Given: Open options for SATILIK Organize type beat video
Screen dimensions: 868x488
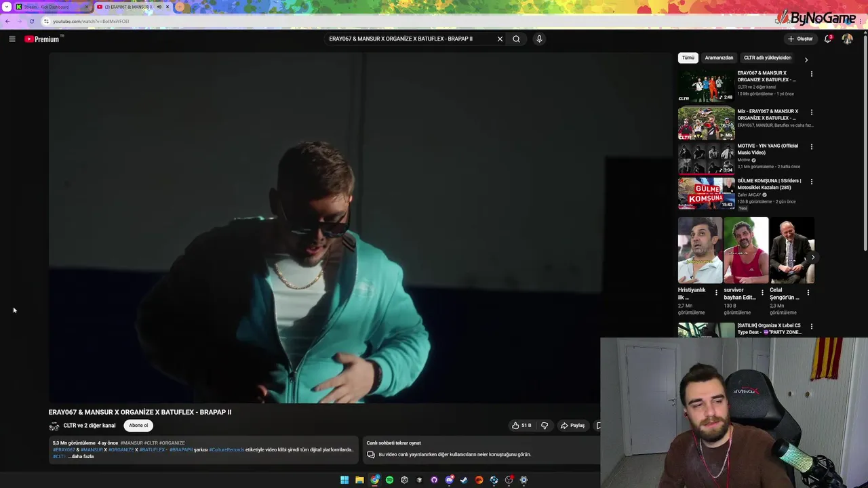Looking at the screenshot, I should (812, 327).
